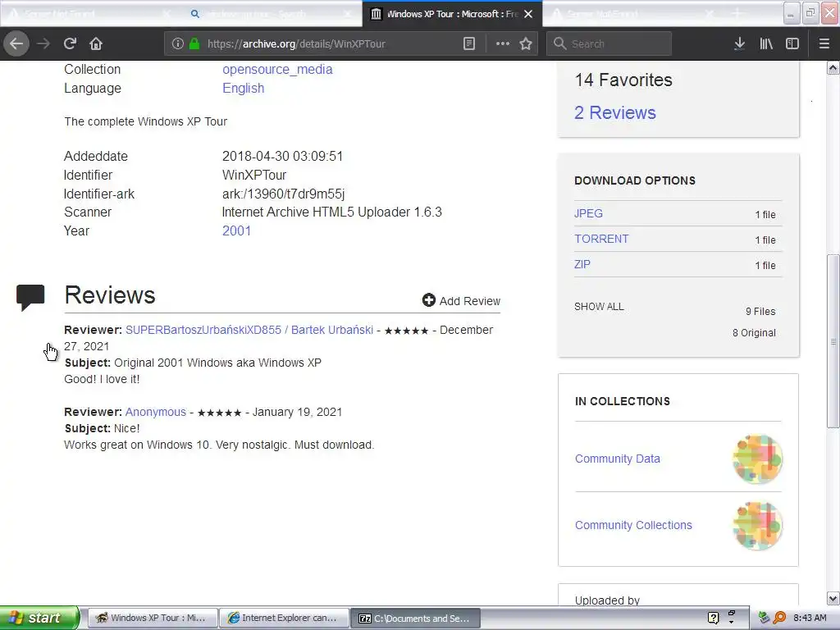Open the Firefox home page icon

[96, 43]
